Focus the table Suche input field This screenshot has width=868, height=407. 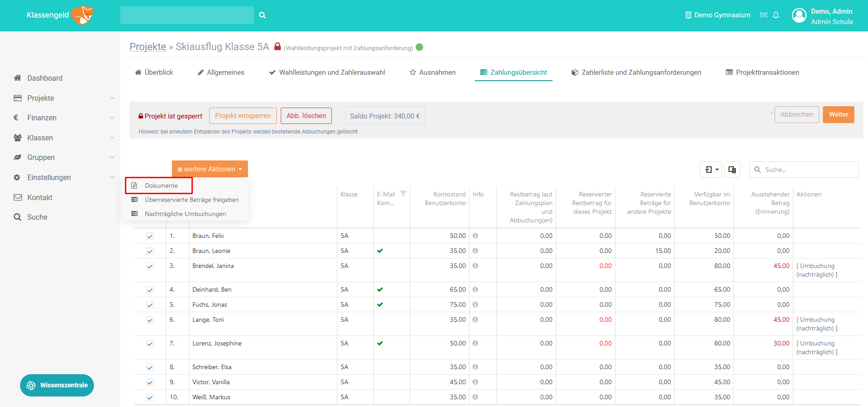tap(804, 170)
